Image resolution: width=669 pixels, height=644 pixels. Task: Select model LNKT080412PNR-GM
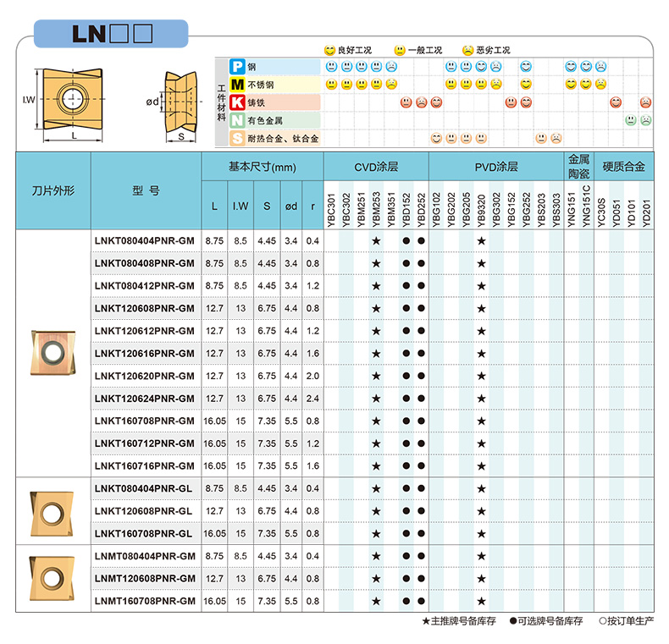tap(145, 286)
